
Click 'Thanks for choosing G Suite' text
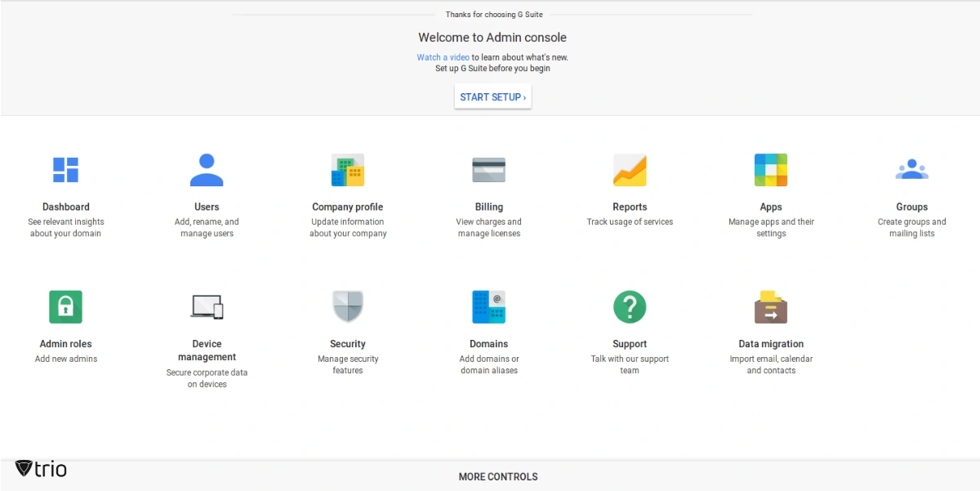[x=494, y=15]
